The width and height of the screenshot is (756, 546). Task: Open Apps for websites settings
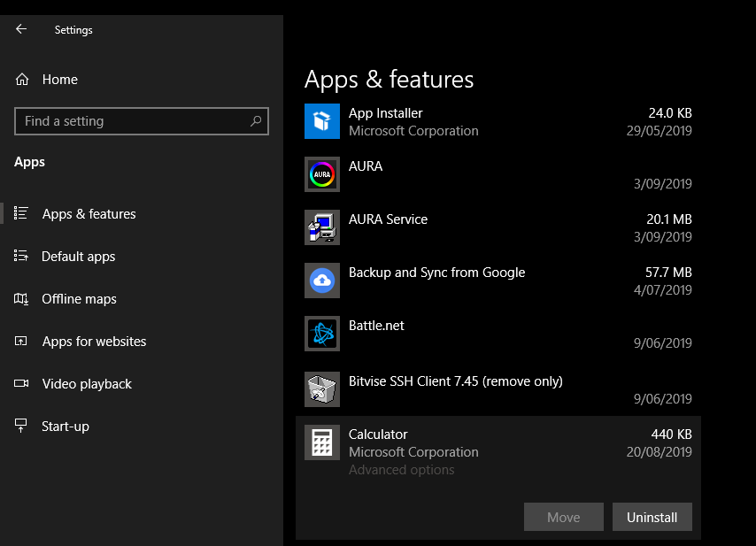tap(94, 342)
